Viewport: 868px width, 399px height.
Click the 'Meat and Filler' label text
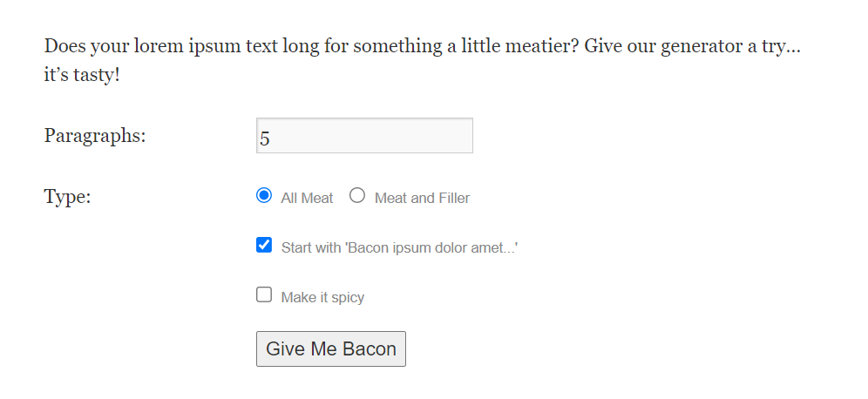[x=422, y=198]
